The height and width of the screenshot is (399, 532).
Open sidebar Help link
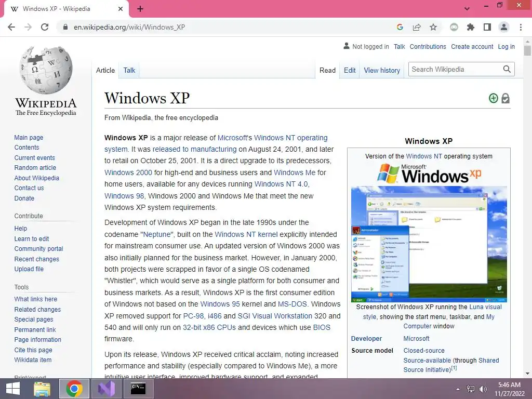(x=20, y=229)
